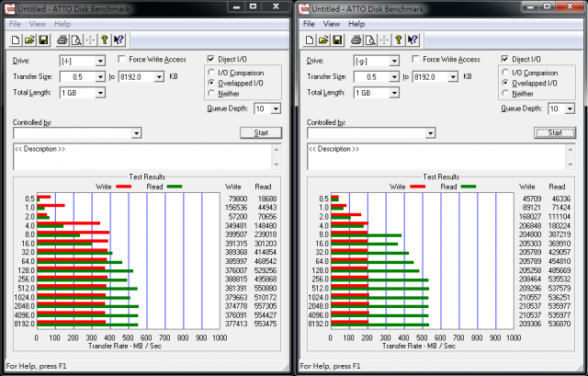The image size is (588, 376).
Task: Click Save disk icon in right window
Action: tap(337, 40)
